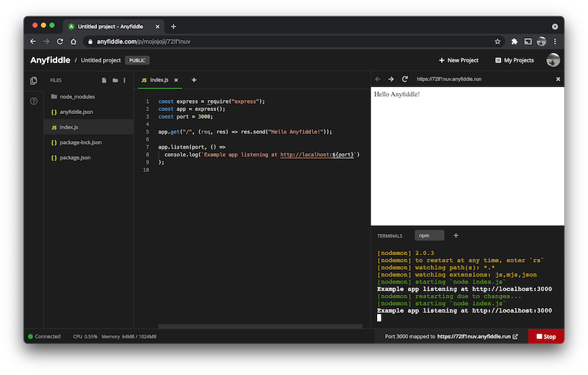Open Chrome's three-dot menu
The height and width of the screenshot is (375, 588).
(x=555, y=42)
